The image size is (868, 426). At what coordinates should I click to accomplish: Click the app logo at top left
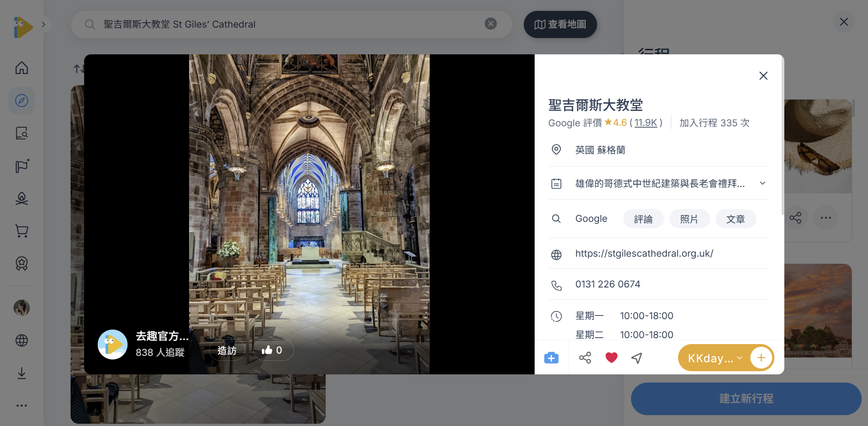23,27
